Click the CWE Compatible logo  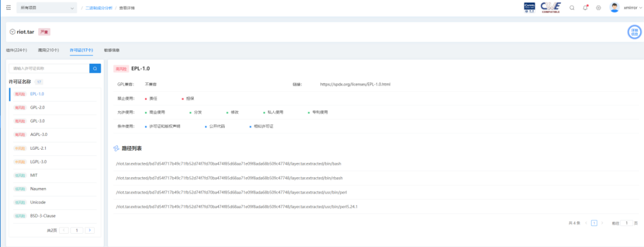pyautogui.click(x=550, y=7)
